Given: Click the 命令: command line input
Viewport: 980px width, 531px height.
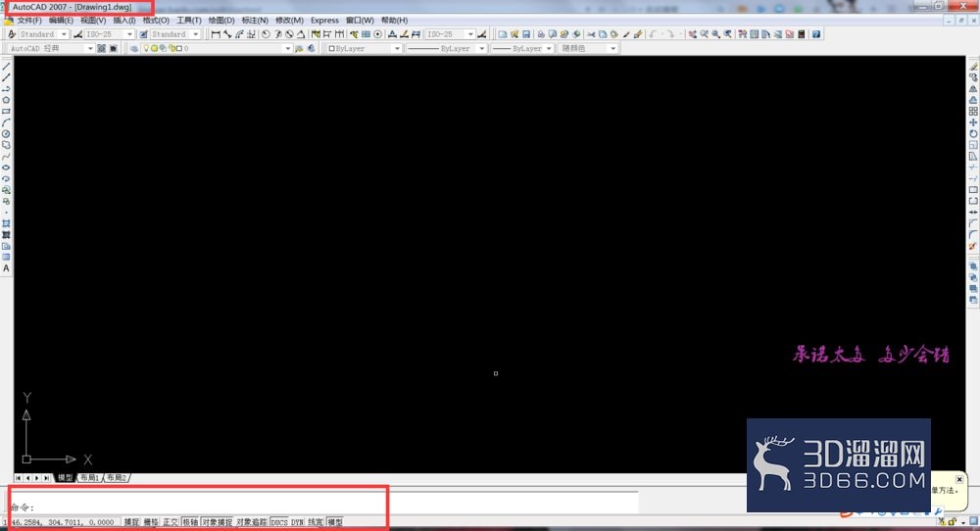Looking at the screenshot, I should tap(323, 507).
